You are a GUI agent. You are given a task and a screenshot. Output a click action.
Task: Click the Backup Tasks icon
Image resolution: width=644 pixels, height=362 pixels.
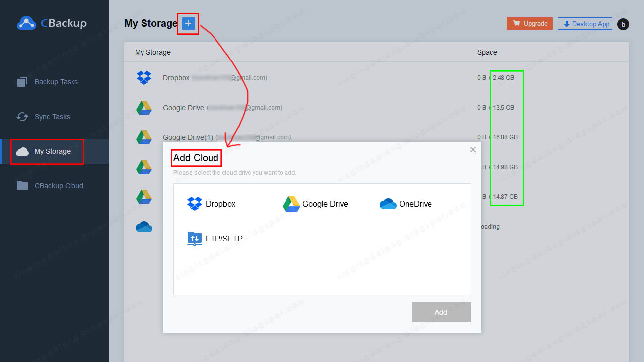(22, 82)
